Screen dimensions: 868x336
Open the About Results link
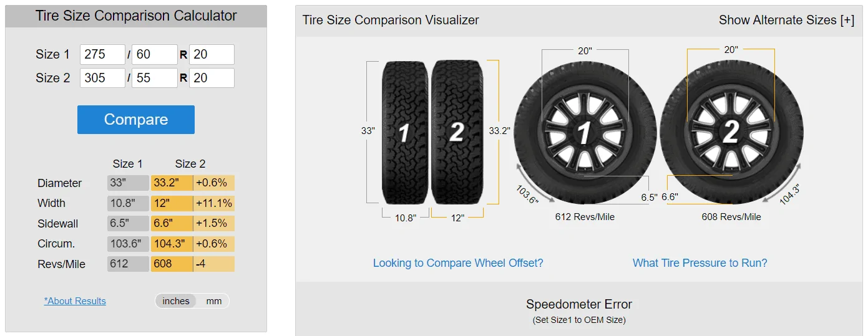tap(75, 301)
